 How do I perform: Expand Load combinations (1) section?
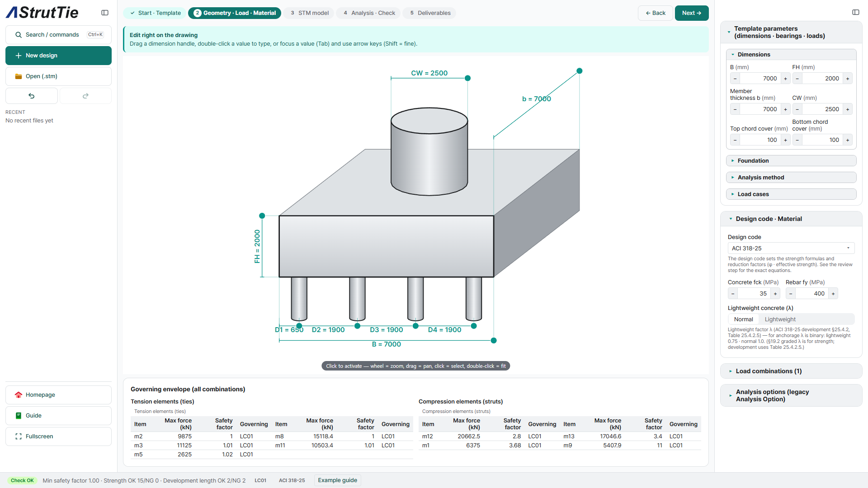coord(791,371)
